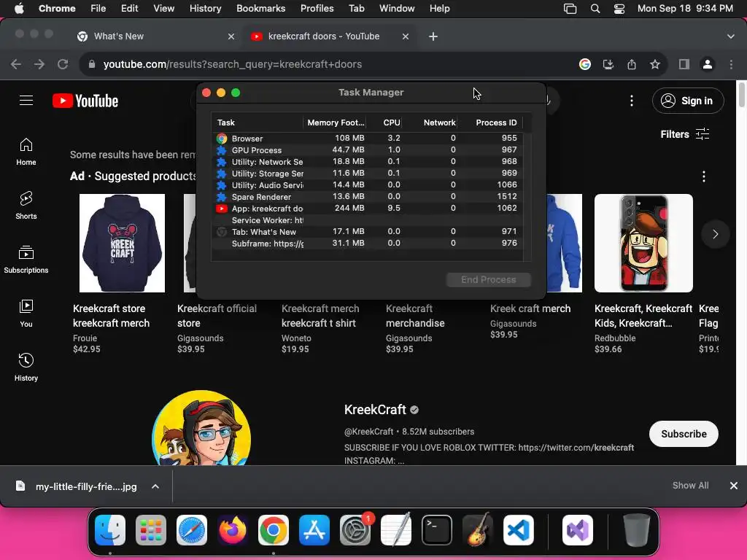Viewport: 747px width, 560px height.
Task: Open the You section in sidebar
Action: click(26, 314)
